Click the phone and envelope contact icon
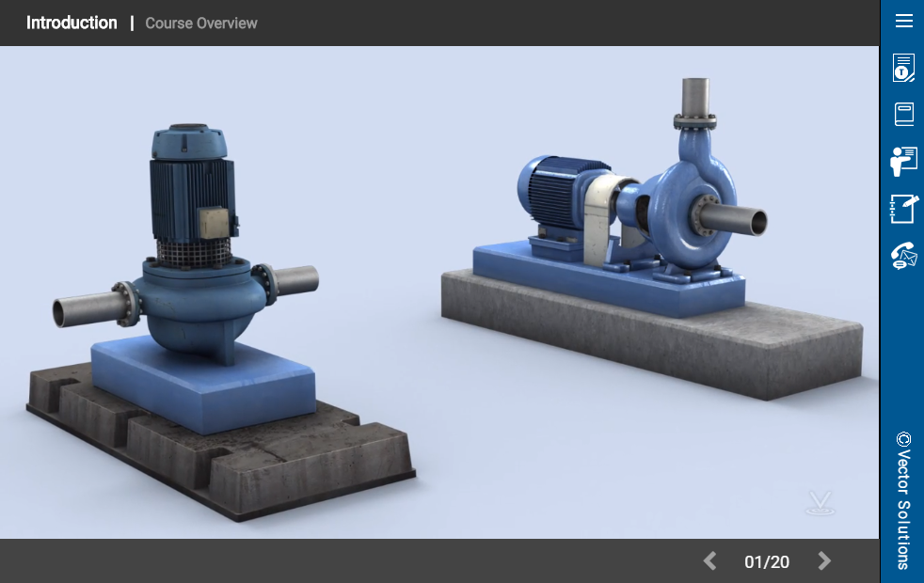Viewport: 924px width, 583px height. pyautogui.click(x=903, y=256)
